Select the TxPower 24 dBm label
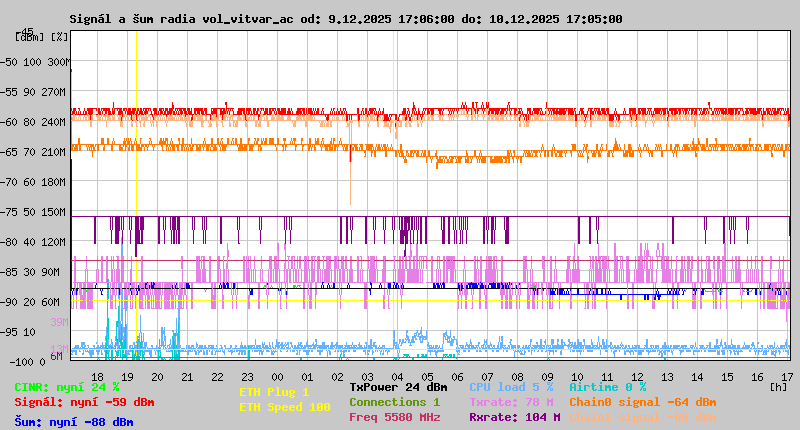This screenshot has height=430, width=800. tap(398, 387)
